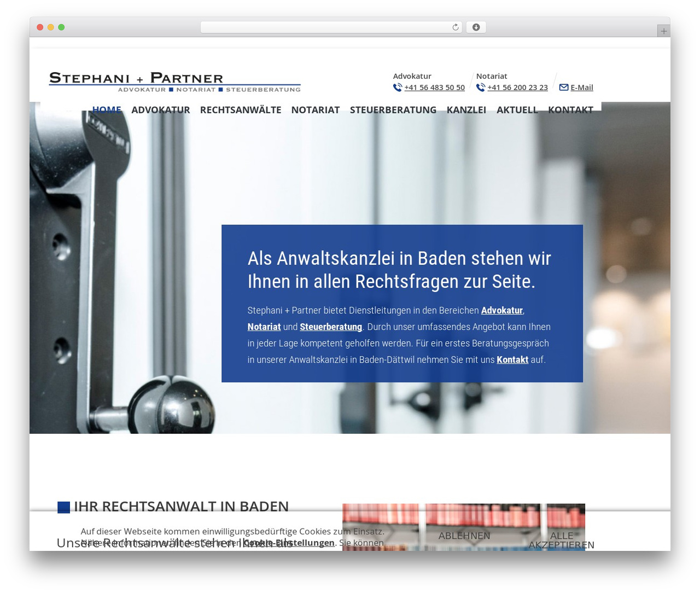The image size is (700, 593).
Task: Follow the Kontakt link in blue box
Action: pyautogui.click(x=512, y=359)
